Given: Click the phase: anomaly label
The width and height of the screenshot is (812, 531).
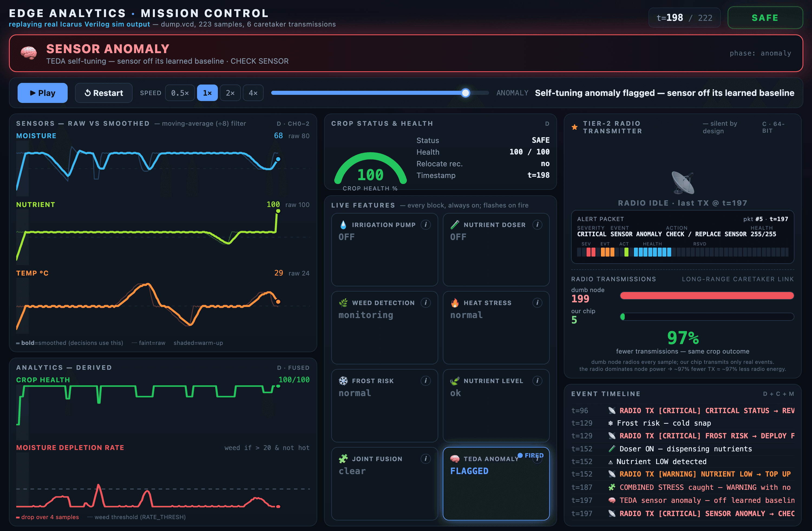Looking at the screenshot, I should (x=760, y=53).
